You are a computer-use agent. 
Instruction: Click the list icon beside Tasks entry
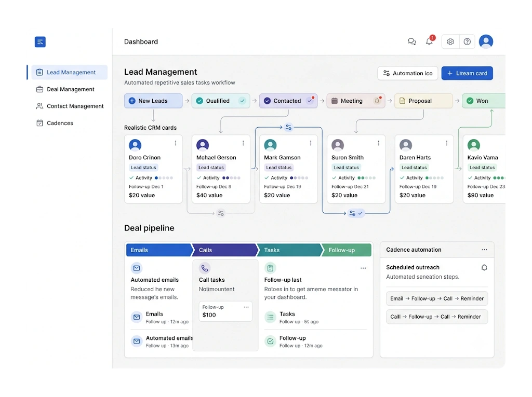(270, 317)
